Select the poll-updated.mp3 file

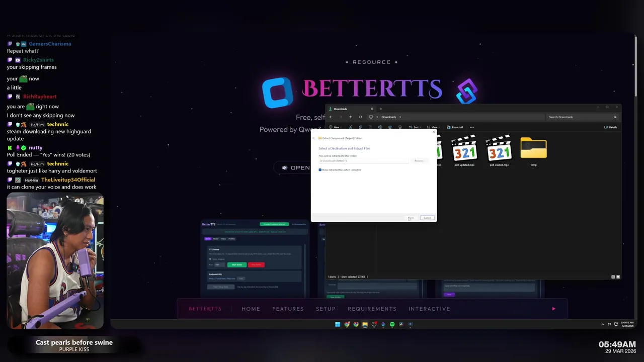click(464, 151)
